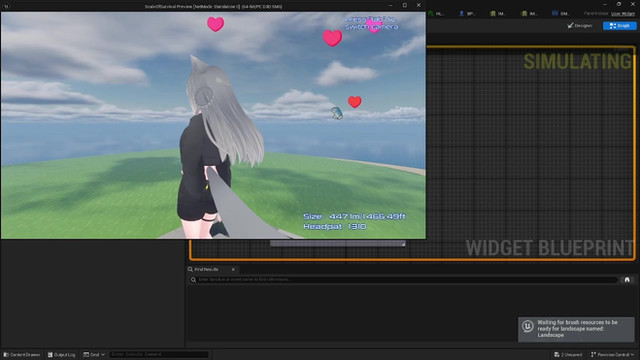
Task: Click the find in all blueprints binoculars icon
Action: tap(627, 280)
